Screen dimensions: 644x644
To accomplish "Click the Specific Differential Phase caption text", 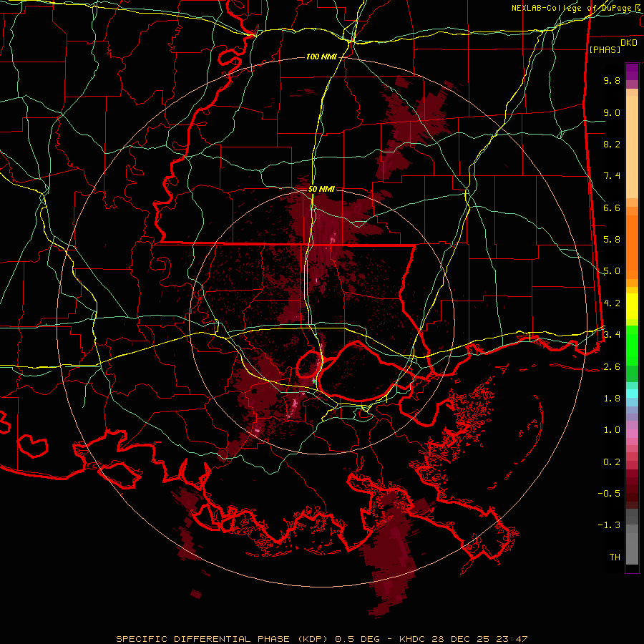I will pyautogui.click(x=321, y=639).
